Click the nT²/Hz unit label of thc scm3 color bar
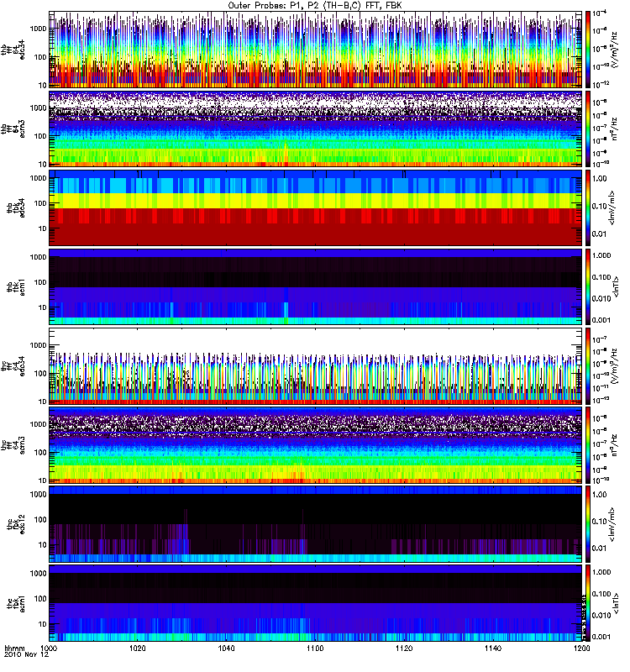Viewport: 630px width, 672px height. pos(615,444)
